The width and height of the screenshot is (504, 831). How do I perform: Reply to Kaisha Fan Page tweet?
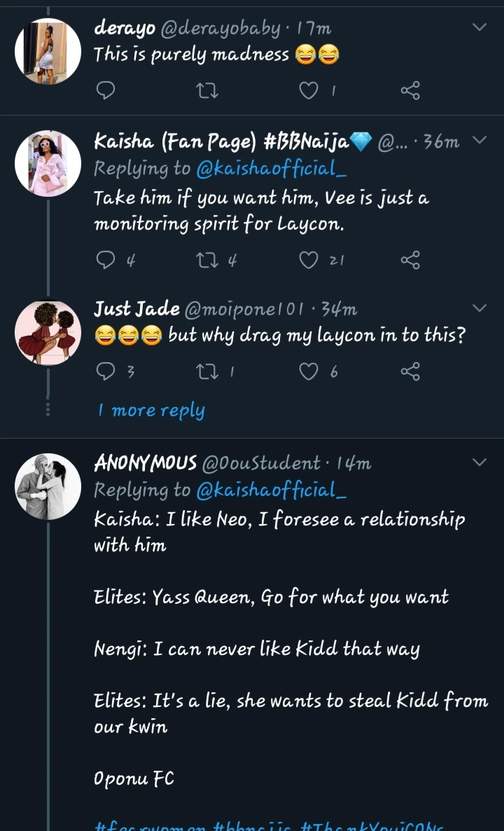(x=104, y=261)
